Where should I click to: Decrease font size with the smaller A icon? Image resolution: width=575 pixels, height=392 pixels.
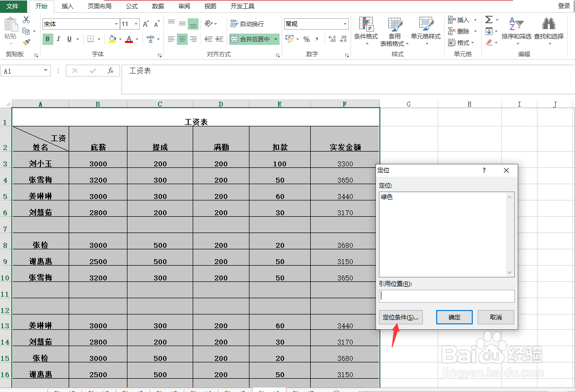(157, 24)
